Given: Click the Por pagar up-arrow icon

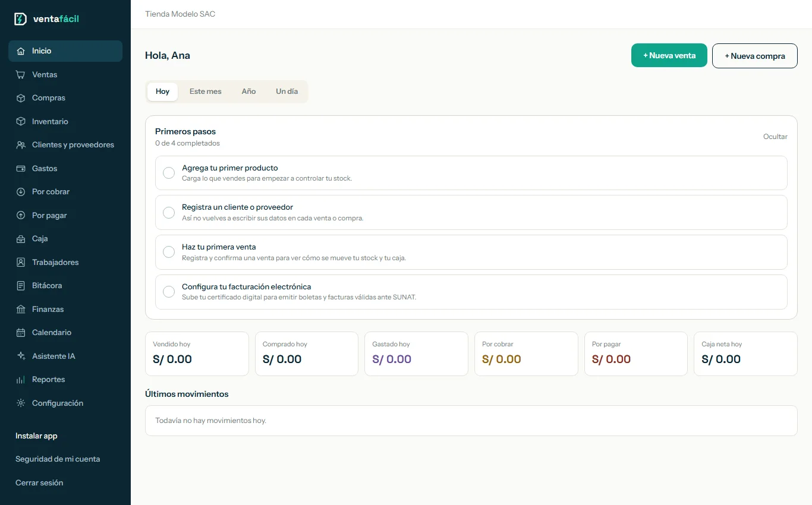Looking at the screenshot, I should click(x=21, y=216).
